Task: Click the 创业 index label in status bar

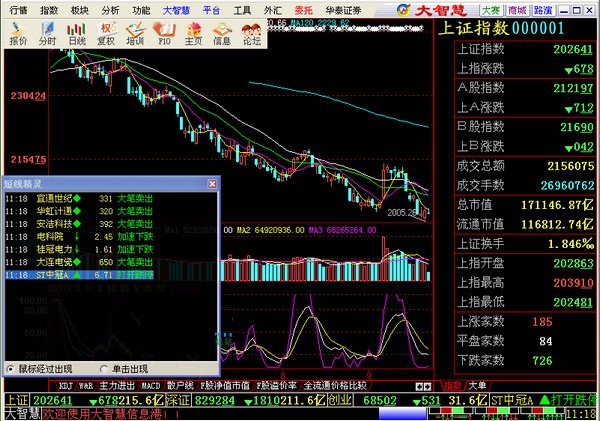Action: point(340,400)
